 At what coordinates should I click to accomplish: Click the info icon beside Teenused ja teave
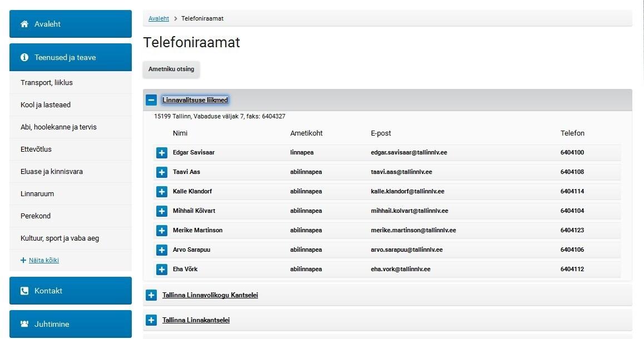coord(24,57)
